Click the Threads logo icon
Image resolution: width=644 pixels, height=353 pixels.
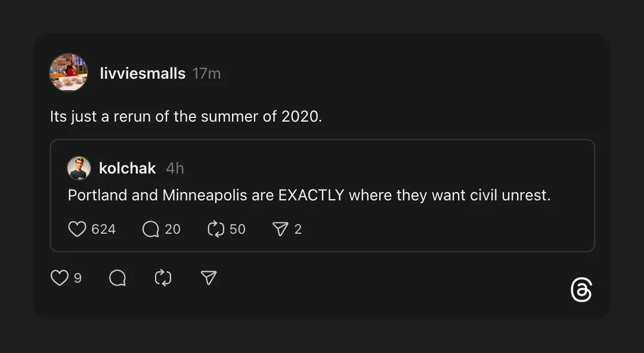click(x=581, y=290)
